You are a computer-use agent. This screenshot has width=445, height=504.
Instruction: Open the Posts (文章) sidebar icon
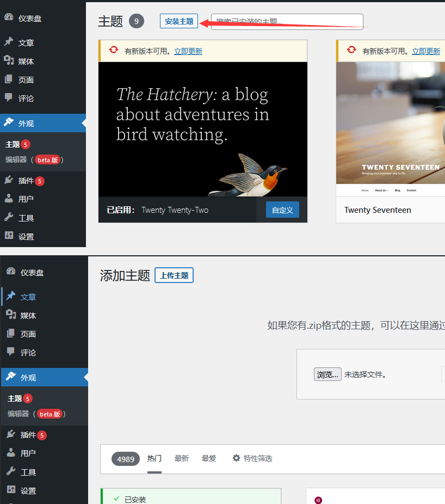[x=9, y=42]
